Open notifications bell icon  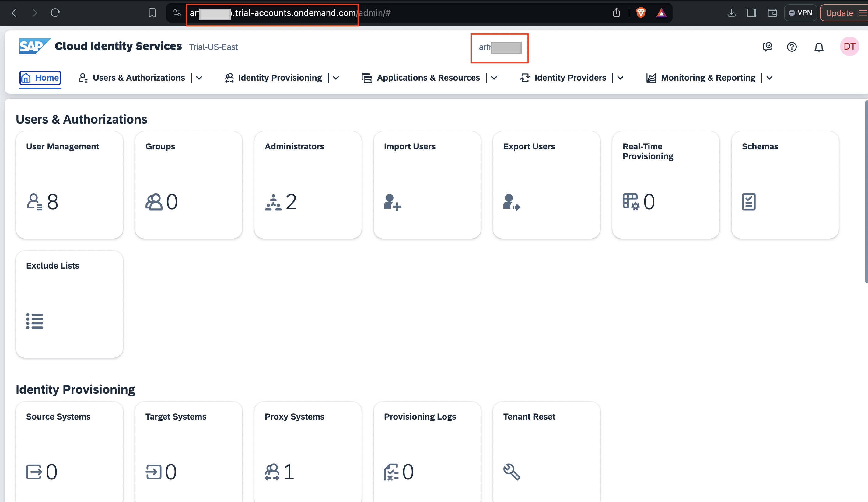click(x=819, y=47)
